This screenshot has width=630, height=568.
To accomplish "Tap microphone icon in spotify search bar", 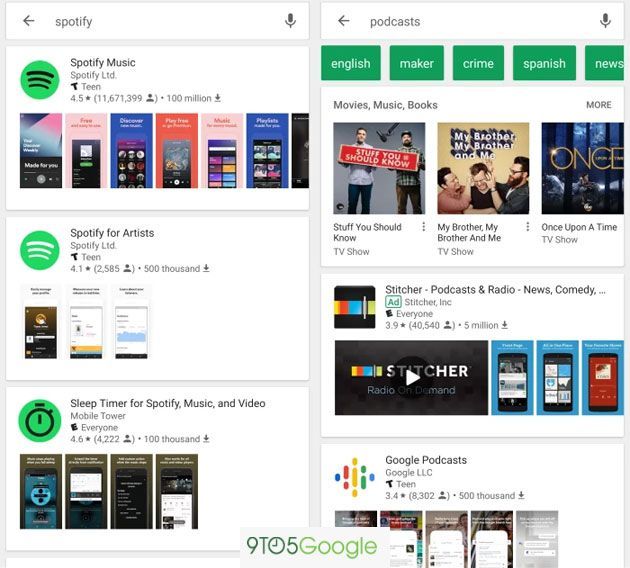I will pyautogui.click(x=290, y=21).
